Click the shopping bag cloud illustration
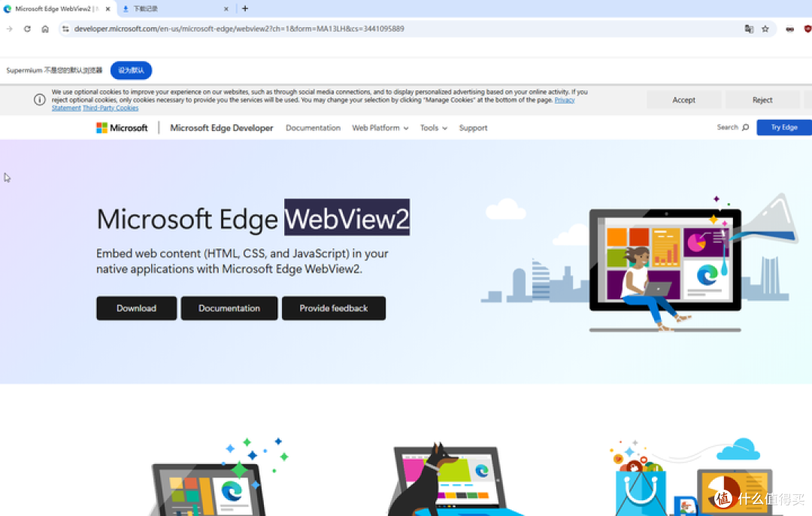This screenshot has width=812, height=516. tap(692, 477)
